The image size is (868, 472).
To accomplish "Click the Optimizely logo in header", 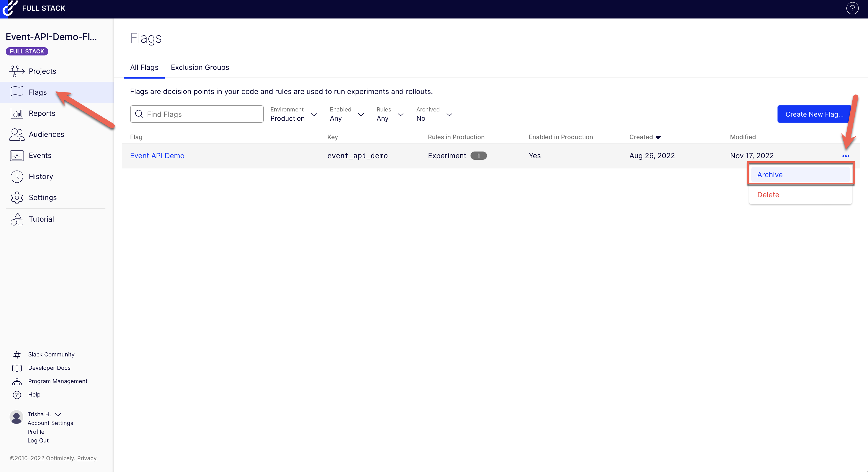I will (10, 8).
